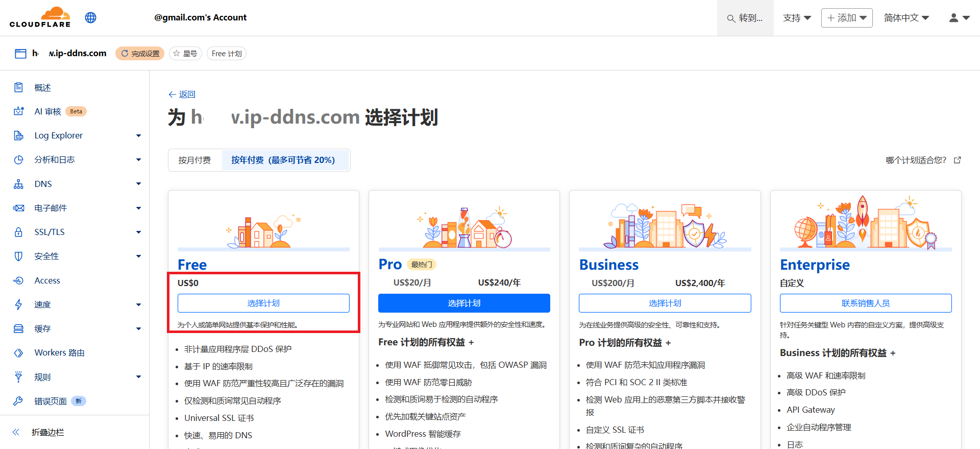Click 联系销售人员 for Enterprise
This screenshot has width=980, height=449.
(x=865, y=303)
